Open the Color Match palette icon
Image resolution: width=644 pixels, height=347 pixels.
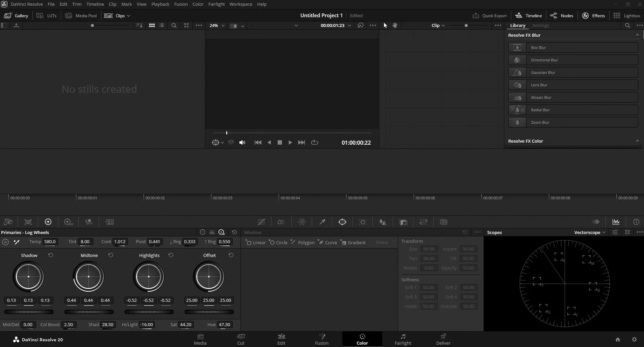(x=28, y=222)
